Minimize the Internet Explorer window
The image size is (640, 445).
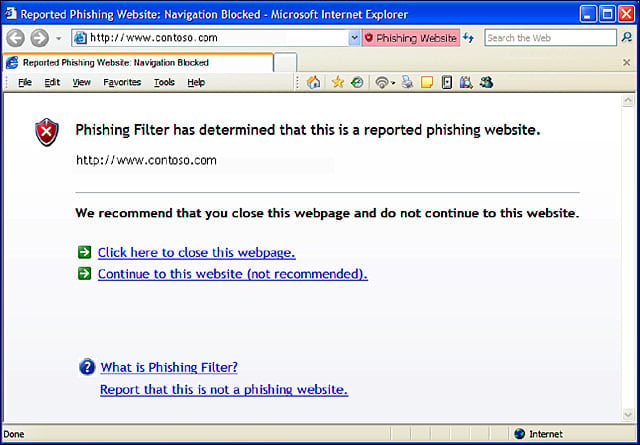588,14
